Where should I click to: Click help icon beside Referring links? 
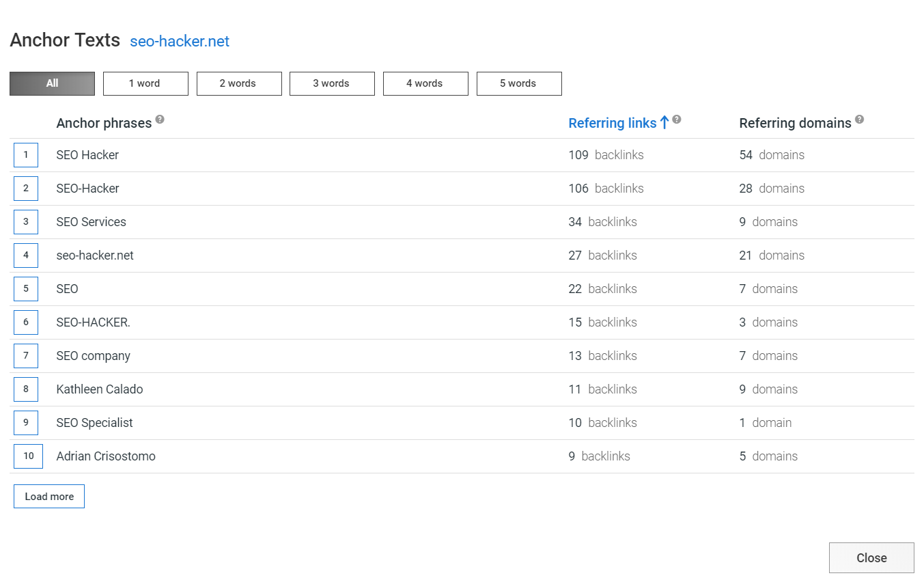tap(677, 120)
